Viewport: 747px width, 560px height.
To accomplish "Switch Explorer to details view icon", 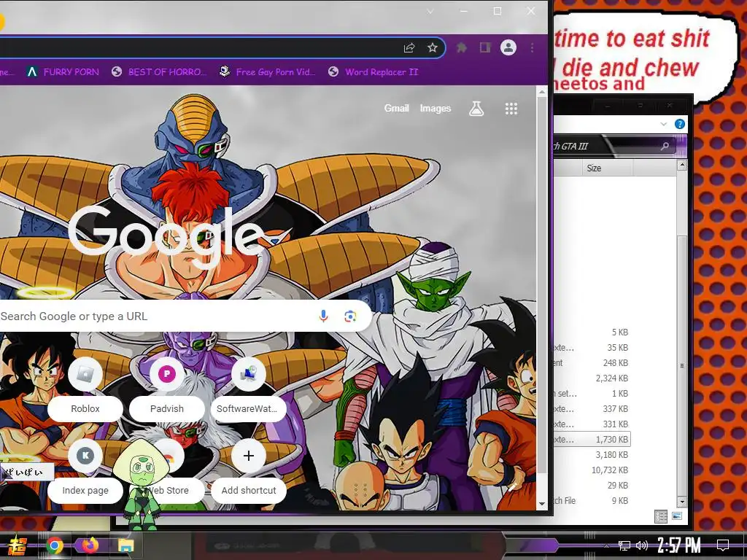I will click(x=661, y=516).
